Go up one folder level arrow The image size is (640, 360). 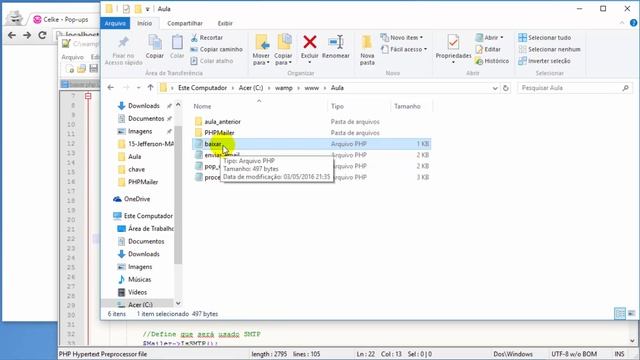click(x=150, y=87)
